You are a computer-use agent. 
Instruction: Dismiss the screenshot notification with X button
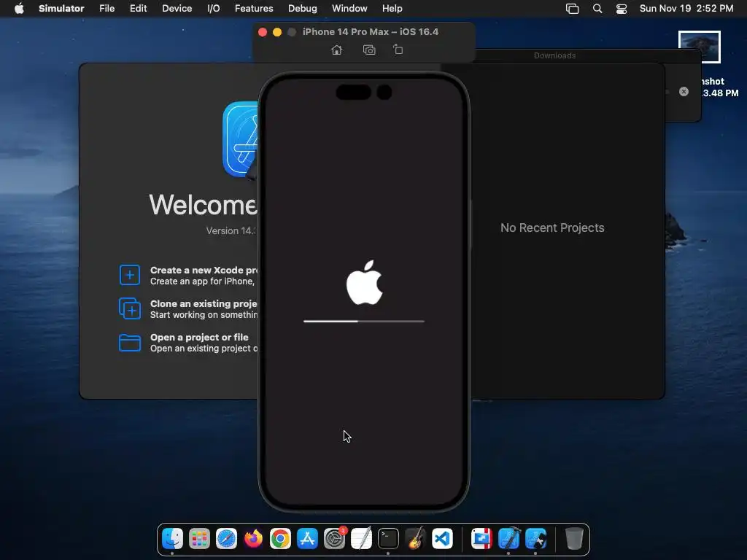(684, 91)
